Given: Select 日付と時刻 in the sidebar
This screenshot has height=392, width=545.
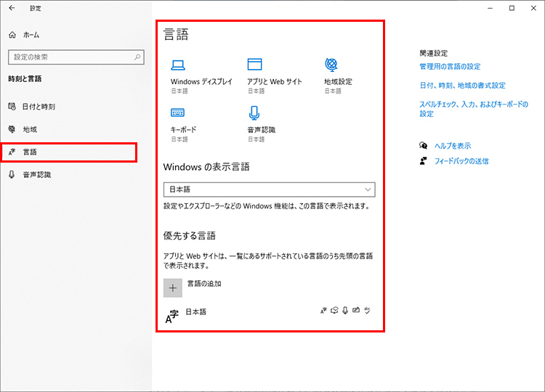Looking at the screenshot, I should coord(39,107).
